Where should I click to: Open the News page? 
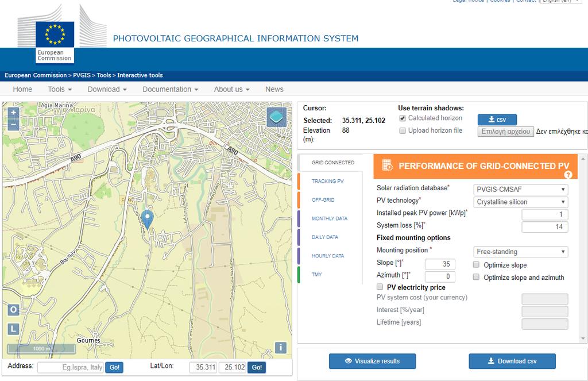tap(274, 89)
